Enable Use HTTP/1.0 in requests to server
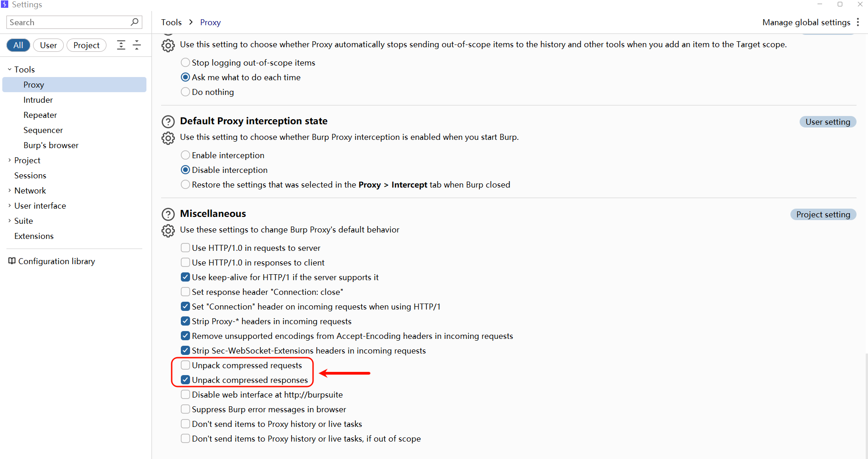This screenshot has height=459, width=868. (185, 248)
